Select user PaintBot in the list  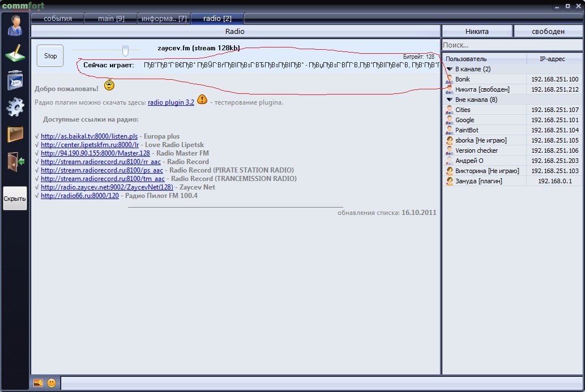467,130
